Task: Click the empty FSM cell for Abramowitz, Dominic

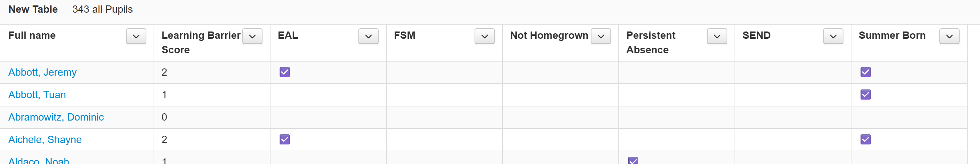Action: pyautogui.click(x=444, y=117)
